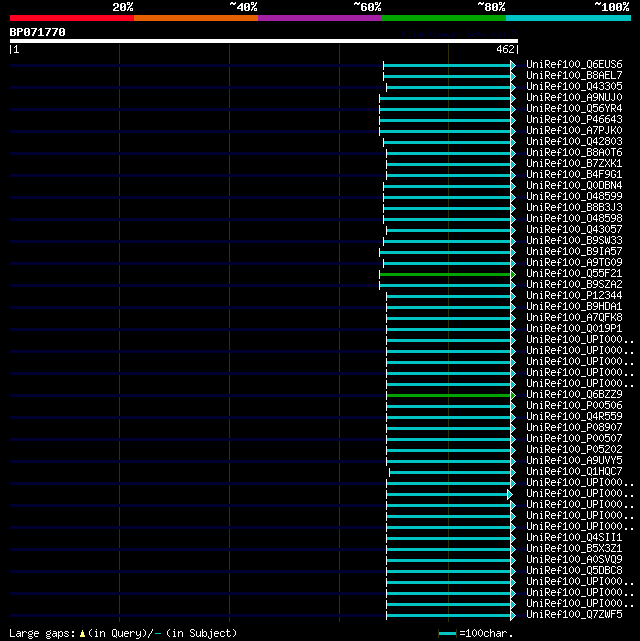Click the end position label 462
Image resolution: width=640 pixels, height=641 pixels.
(x=505, y=49)
